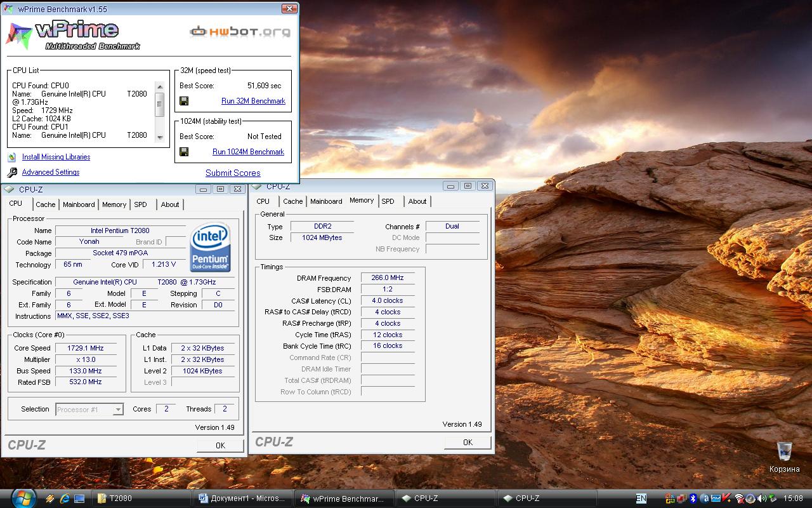Click the Kaspersky antivirus tray icon
The image size is (812, 508).
click(727, 498)
